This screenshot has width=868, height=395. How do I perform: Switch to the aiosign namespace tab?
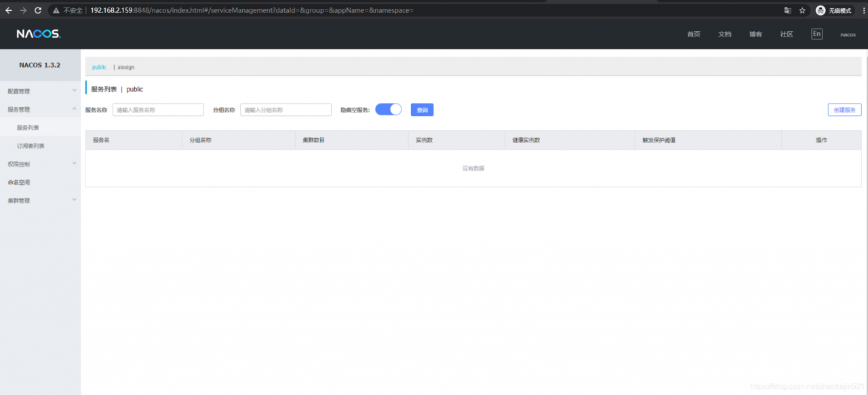[126, 67]
